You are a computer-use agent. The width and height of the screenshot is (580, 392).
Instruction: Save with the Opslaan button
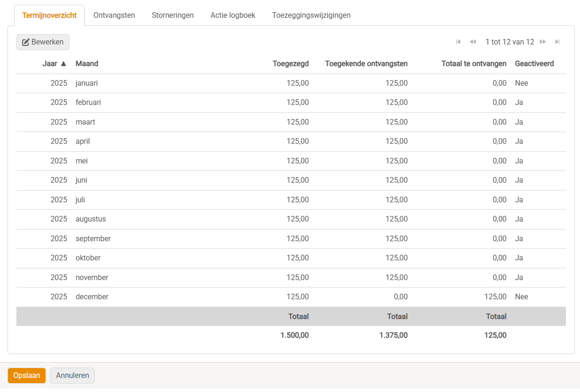pos(27,376)
